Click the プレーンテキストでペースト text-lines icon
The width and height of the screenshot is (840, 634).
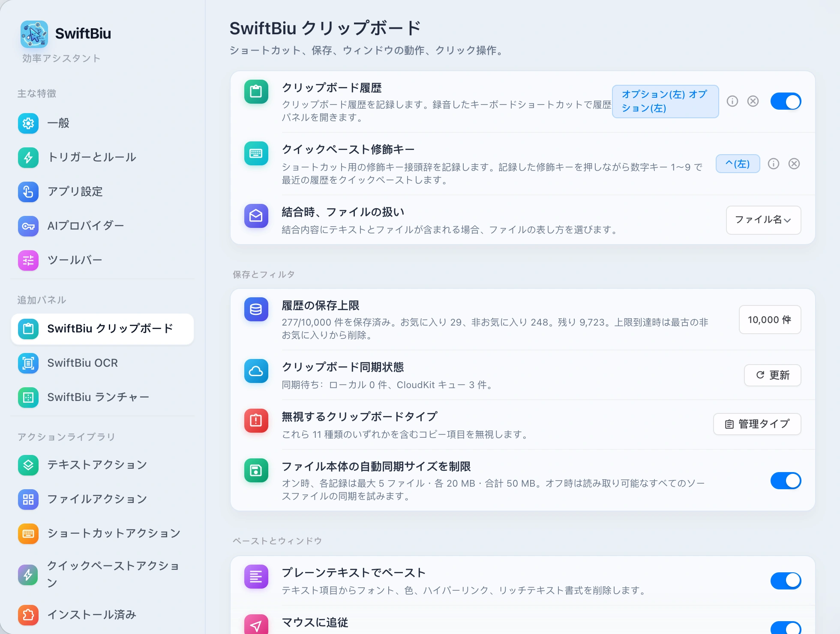click(x=256, y=577)
